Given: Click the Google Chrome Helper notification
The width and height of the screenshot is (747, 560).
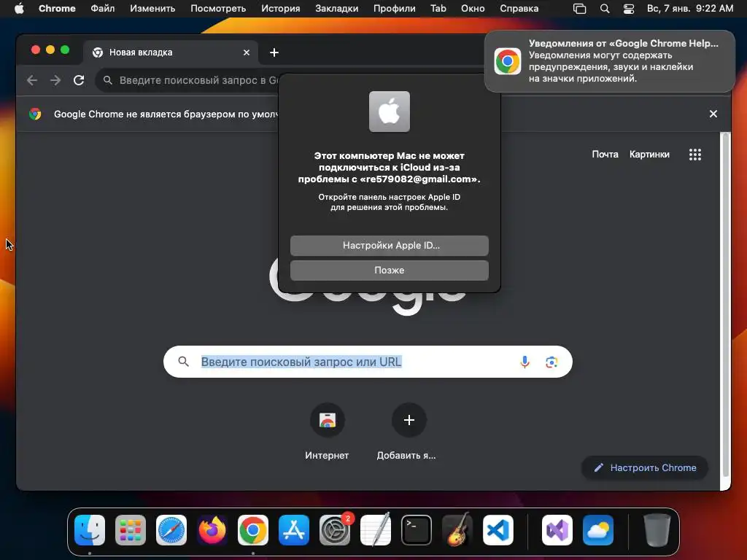Looking at the screenshot, I should coord(610,61).
